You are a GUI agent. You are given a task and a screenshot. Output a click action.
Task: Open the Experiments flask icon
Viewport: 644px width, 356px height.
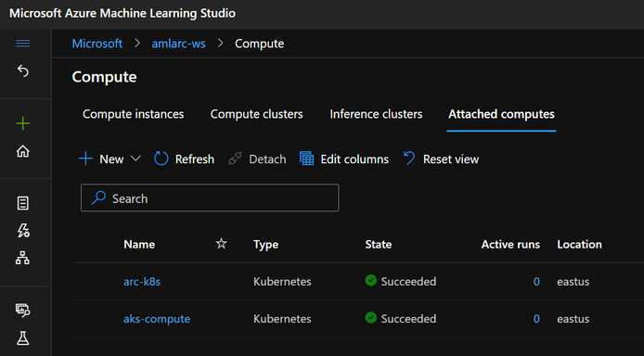point(22,338)
